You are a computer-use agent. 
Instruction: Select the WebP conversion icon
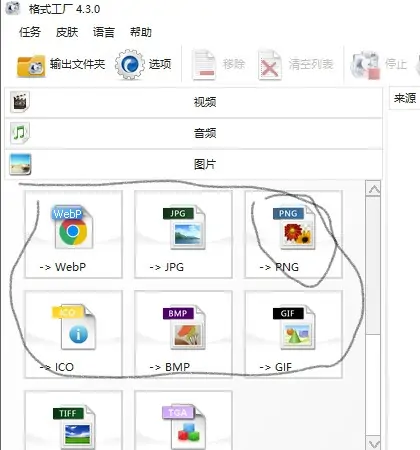72,227
